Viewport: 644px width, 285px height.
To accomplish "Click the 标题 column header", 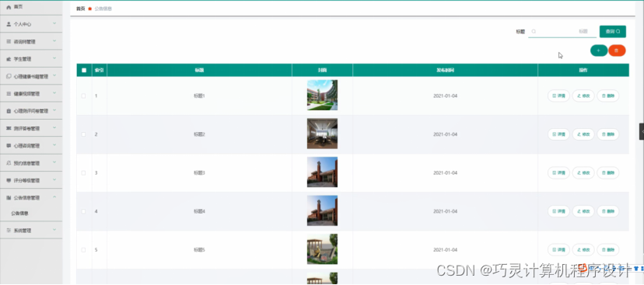I will point(199,70).
